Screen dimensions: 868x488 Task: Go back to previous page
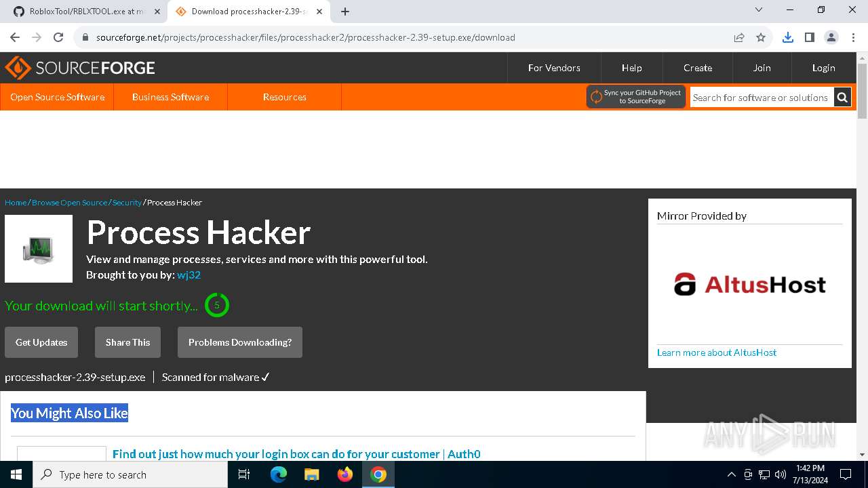15,37
